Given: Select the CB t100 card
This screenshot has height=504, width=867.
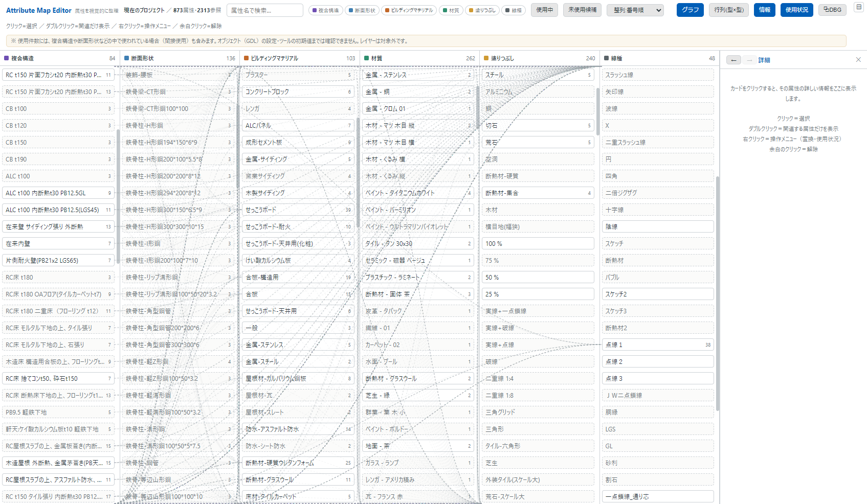Looking at the screenshot, I should (58, 109).
